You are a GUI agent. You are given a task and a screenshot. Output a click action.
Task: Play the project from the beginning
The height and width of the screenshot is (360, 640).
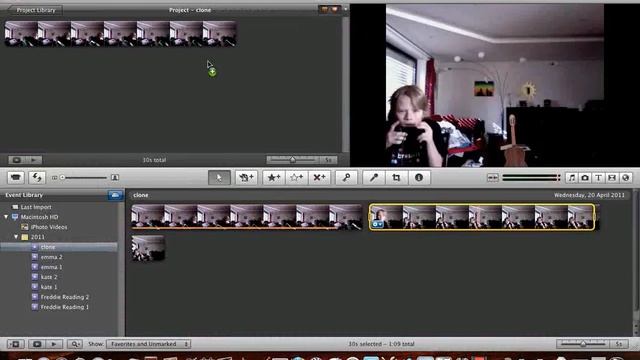[x=34, y=160]
